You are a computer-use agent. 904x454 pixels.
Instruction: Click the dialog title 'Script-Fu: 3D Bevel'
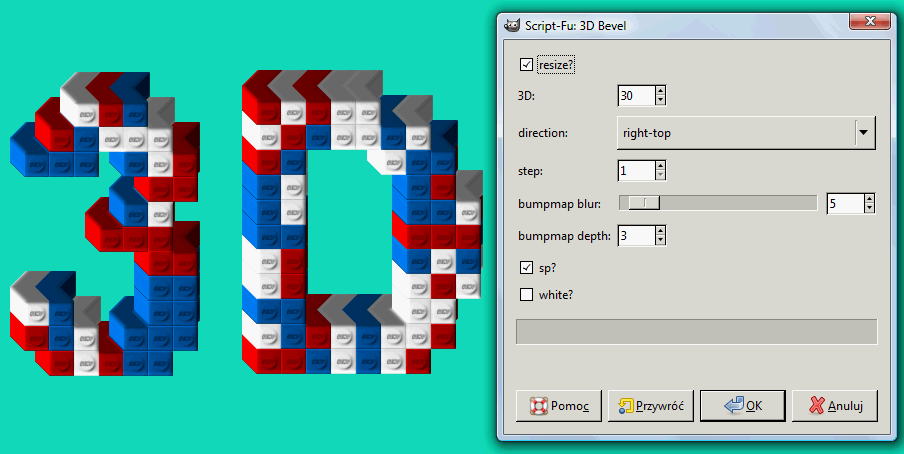(x=575, y=26)
